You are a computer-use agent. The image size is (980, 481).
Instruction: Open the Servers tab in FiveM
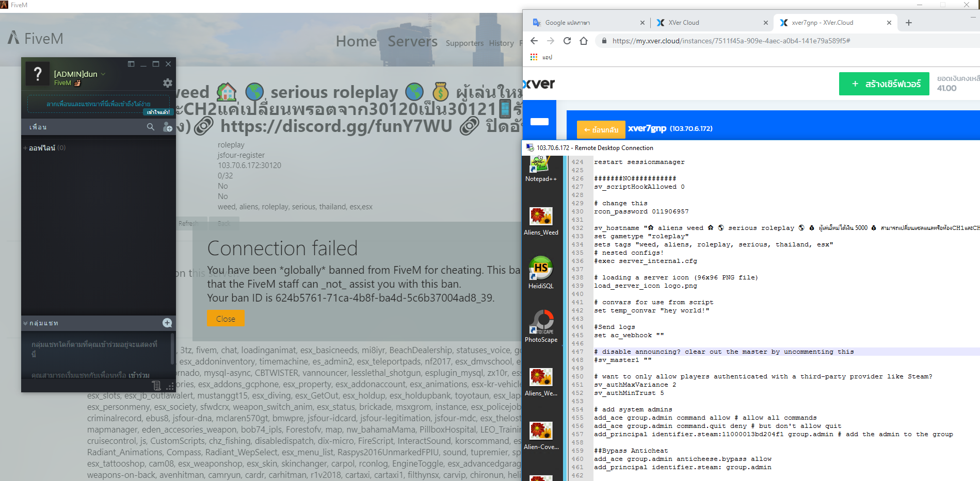[412, 41]
